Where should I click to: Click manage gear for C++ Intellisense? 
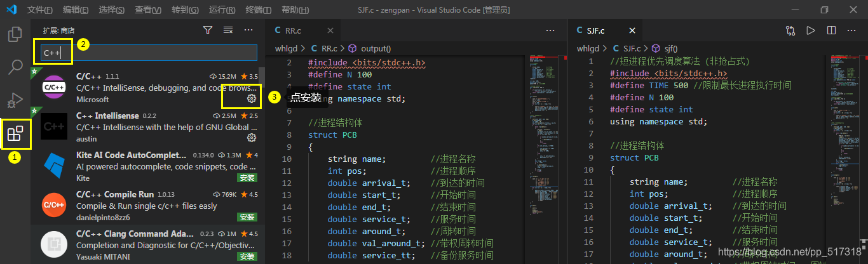pos(252,138)
